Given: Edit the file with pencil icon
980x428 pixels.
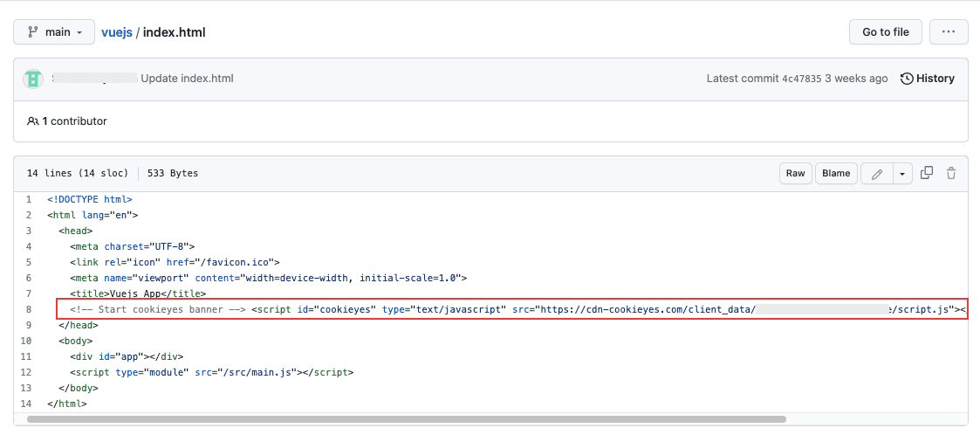Looking at the screenshot, I should pos(877,173).
